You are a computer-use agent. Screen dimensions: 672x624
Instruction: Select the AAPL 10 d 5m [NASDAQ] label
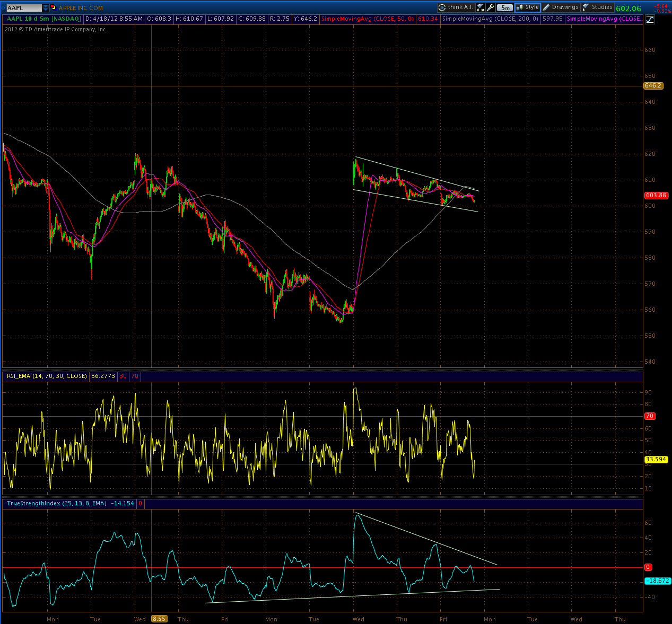point(43,19)
